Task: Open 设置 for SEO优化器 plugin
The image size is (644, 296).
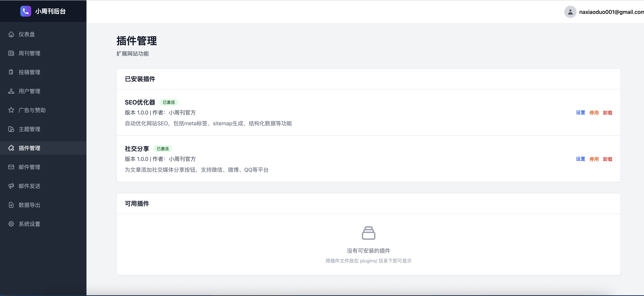Action: 580,113
